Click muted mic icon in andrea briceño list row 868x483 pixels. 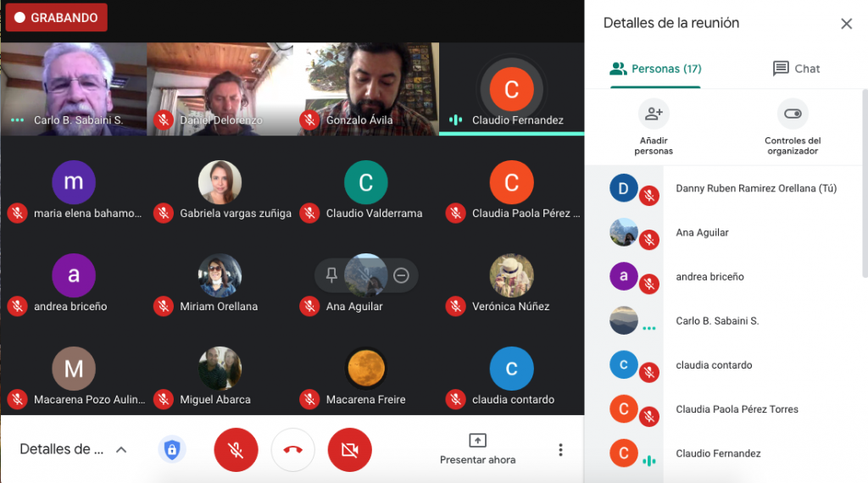[x=649, y=284]
